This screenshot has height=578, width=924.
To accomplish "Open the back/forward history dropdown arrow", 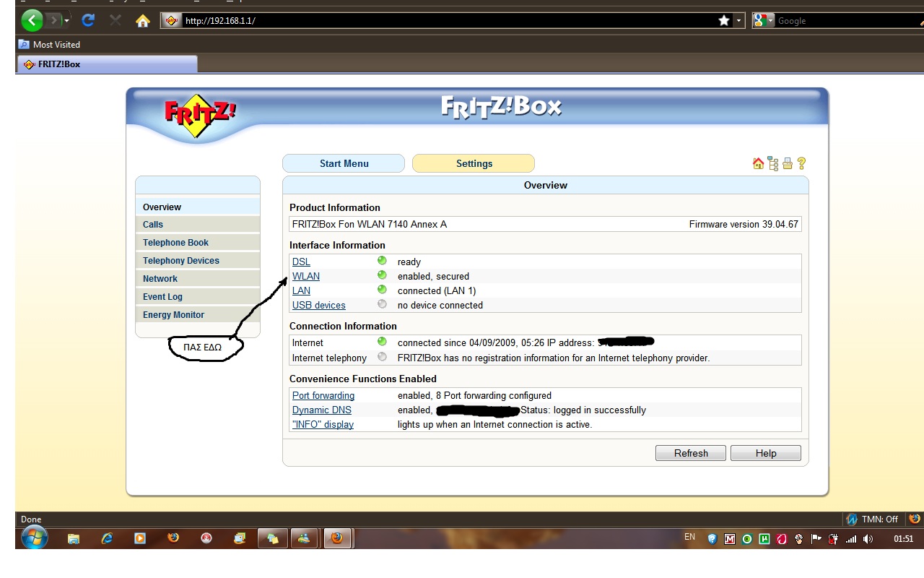I will (x=67, y=21).
